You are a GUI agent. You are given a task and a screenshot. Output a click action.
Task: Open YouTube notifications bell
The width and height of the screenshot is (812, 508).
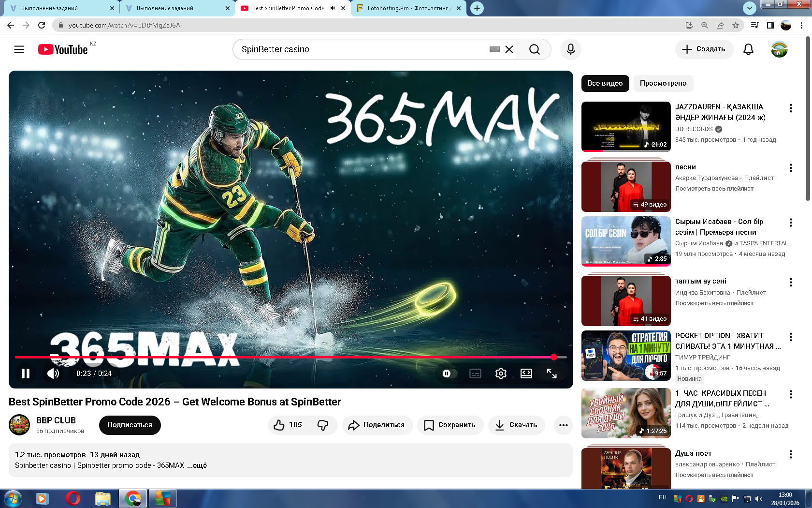(748, 49)
